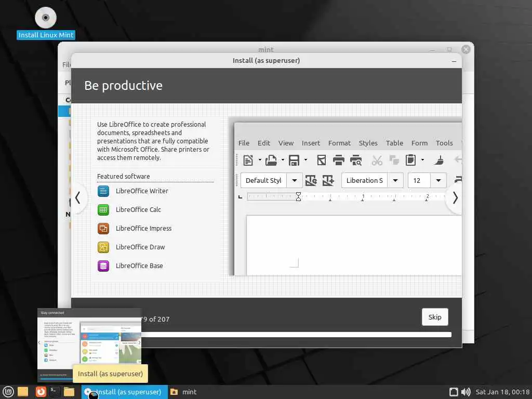
Task: Open Tools menu in LibreOffice screenshot
Action: click(444, 143)
